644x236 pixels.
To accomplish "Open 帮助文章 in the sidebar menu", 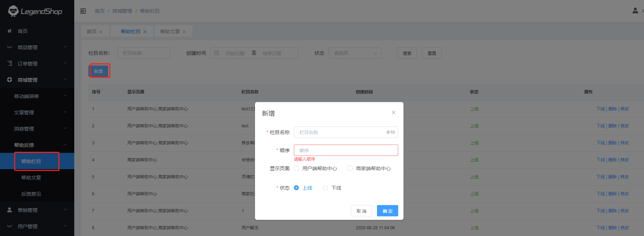I will coord(31,178).
